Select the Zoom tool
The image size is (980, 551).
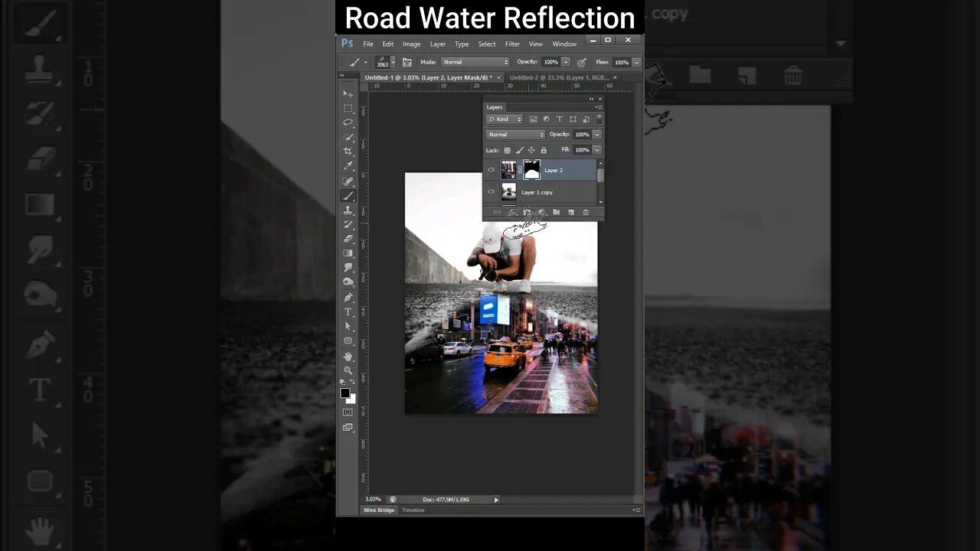[x=348, y=370]
